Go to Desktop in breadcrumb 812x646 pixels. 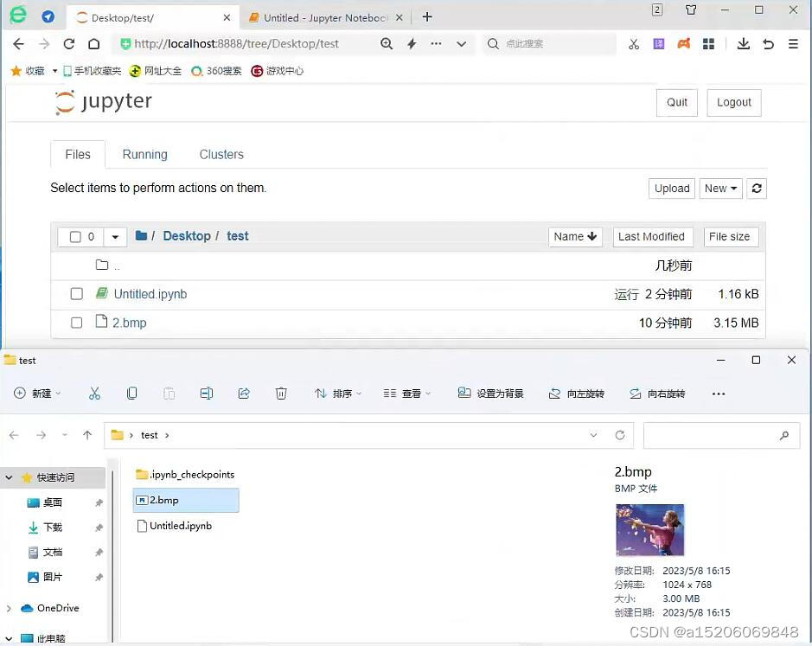pyautogui.click(x=187, y=236)
